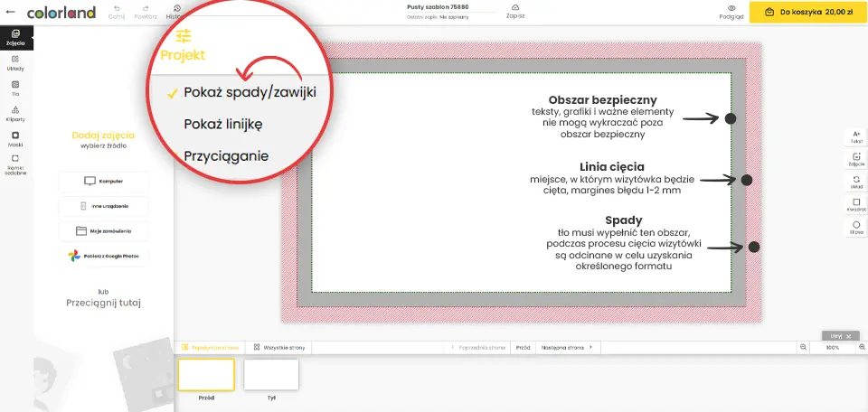The height and width of the screenshot is (412, 868).
Task: Click the Ostatni zapis status text
Action: tap(437, 17)
